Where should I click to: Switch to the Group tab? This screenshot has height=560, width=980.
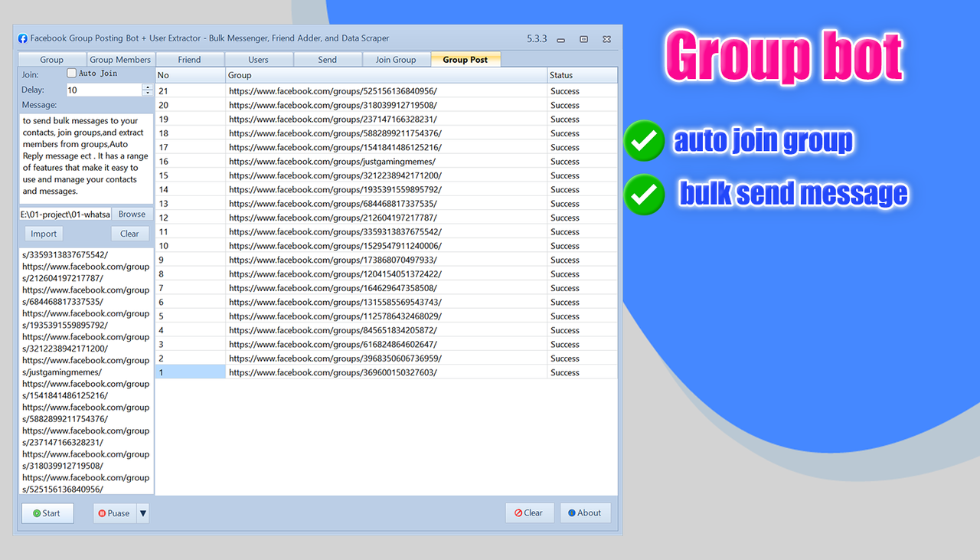coord(52,60)
